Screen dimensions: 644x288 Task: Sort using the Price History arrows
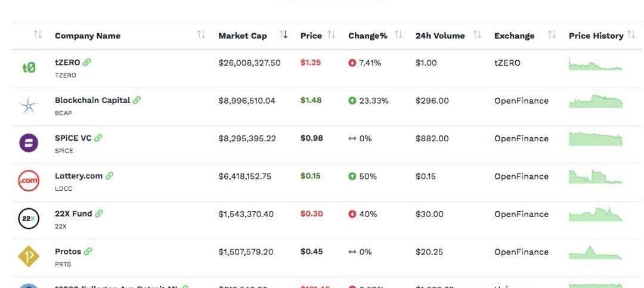pyautogui.click(x=631, y=35)
